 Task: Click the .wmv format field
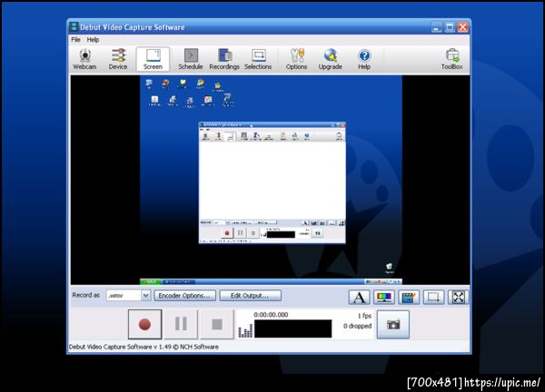coord(124,296)
